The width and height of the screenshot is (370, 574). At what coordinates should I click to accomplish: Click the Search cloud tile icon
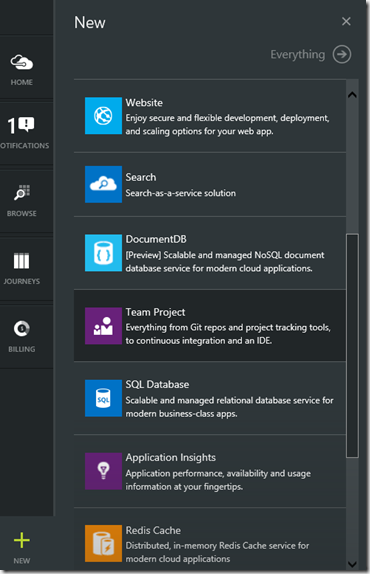(103, 184)
